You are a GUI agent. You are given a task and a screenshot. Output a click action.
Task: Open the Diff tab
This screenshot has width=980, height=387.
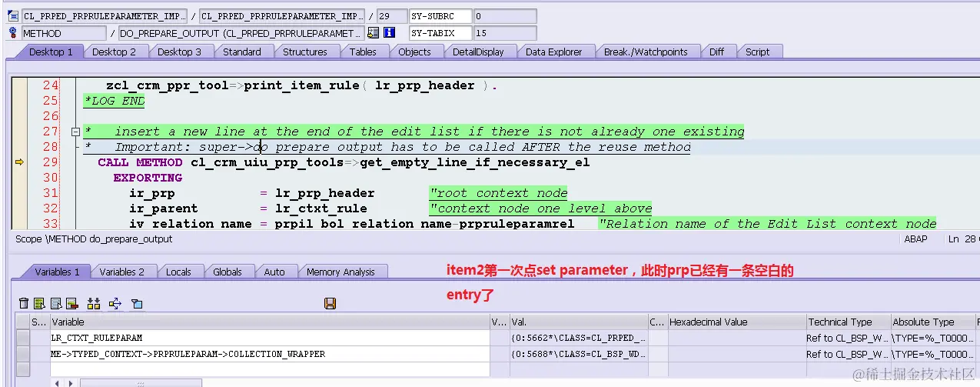pyautogui.click(x=716, y=52)
